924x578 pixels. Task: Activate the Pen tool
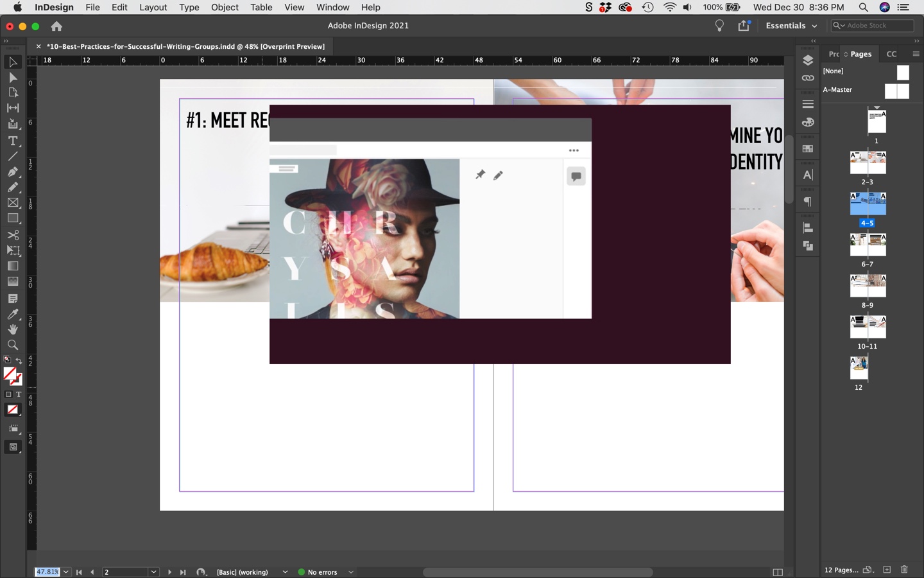12,171
